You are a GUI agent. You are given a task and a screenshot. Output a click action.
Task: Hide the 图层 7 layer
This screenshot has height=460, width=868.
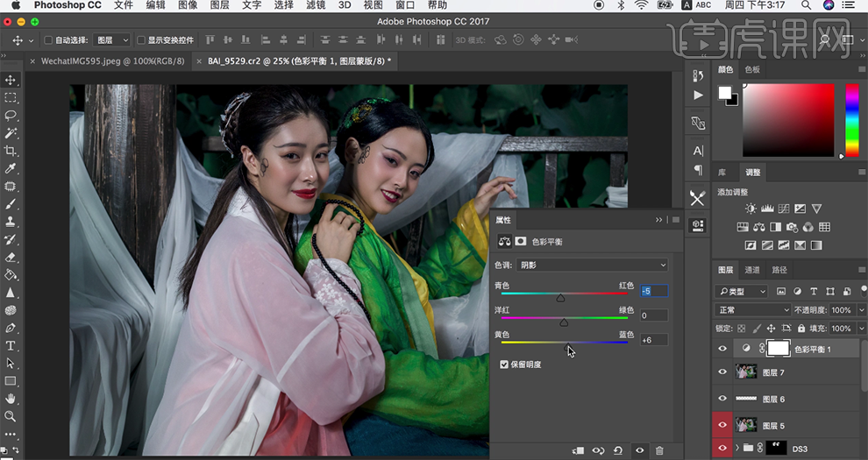tap(722, 372)
